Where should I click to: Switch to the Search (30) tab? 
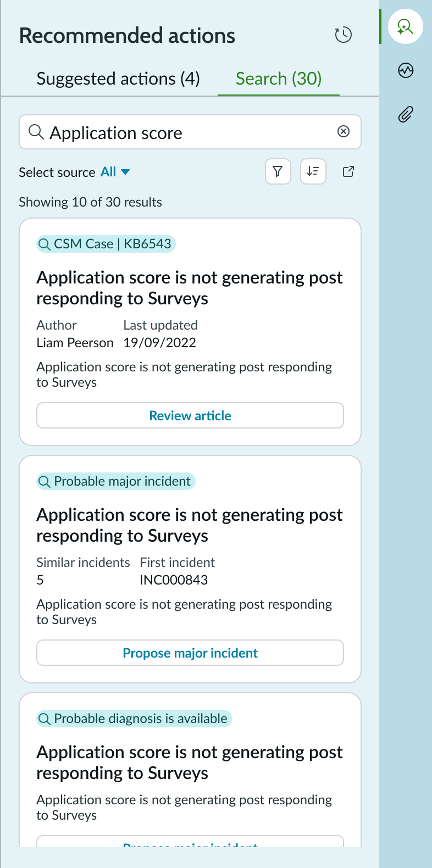tap(279, 79)
